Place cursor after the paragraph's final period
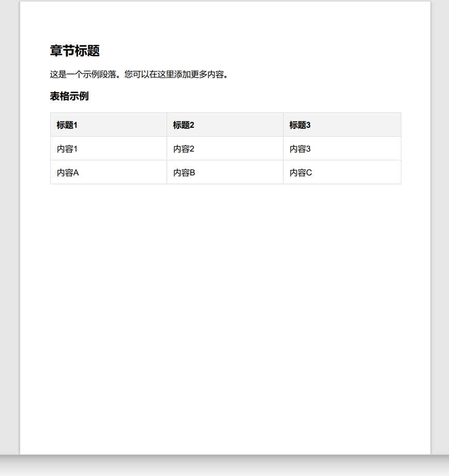Viewport: 449px width, 476px height. [229, 75]
